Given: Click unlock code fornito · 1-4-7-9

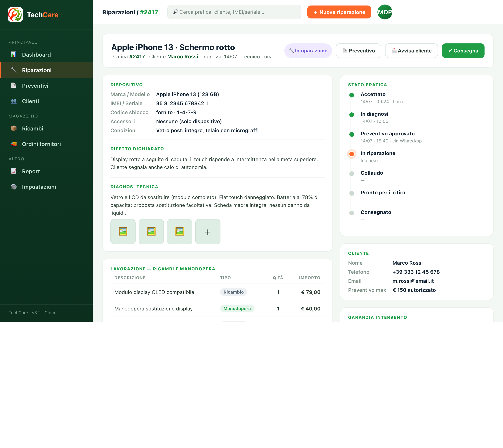Looking at the screenshot, I should click(176, 113).
